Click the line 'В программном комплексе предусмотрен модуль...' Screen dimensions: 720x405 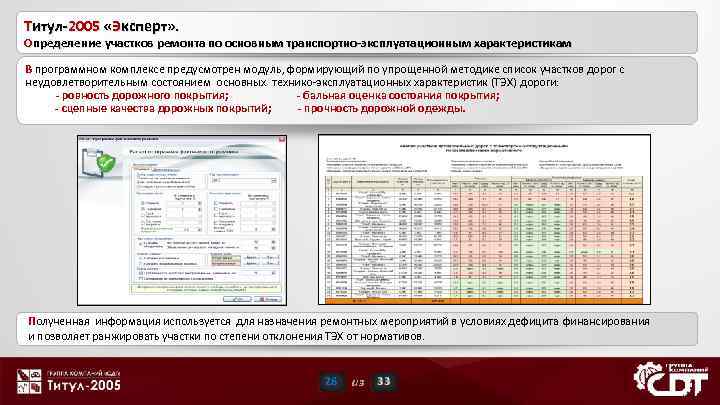point(325,69)
